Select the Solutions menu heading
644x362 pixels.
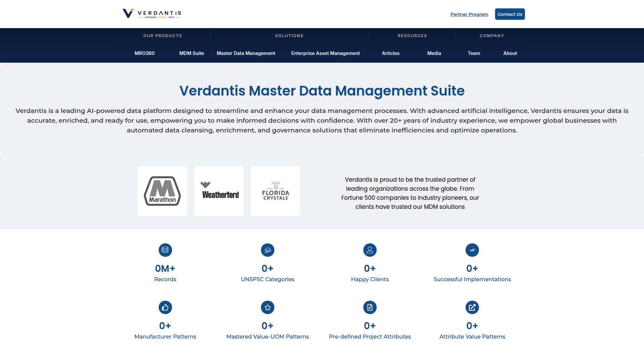point(289,36)
